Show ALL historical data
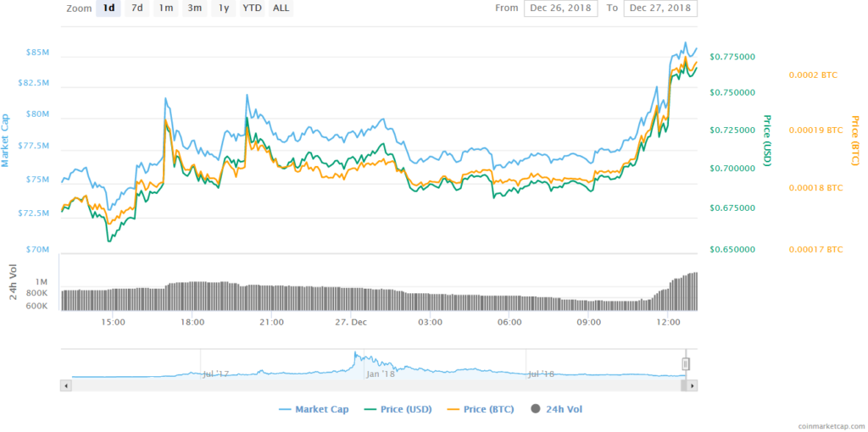This screenshot has height=432, width=868. (281, 8)
